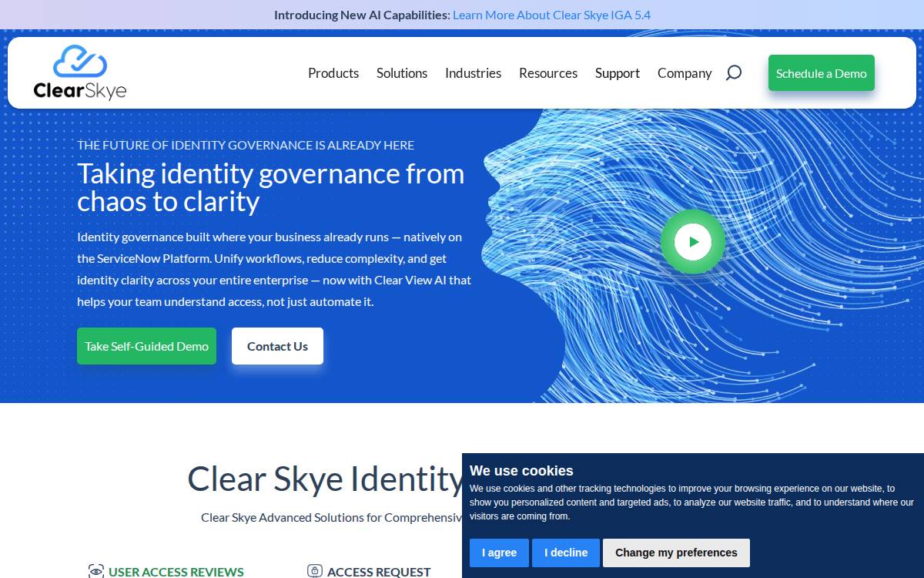
Task: Follow Learn More About Clear Skye IGA 5.4 link
Action: pos(552,15)
